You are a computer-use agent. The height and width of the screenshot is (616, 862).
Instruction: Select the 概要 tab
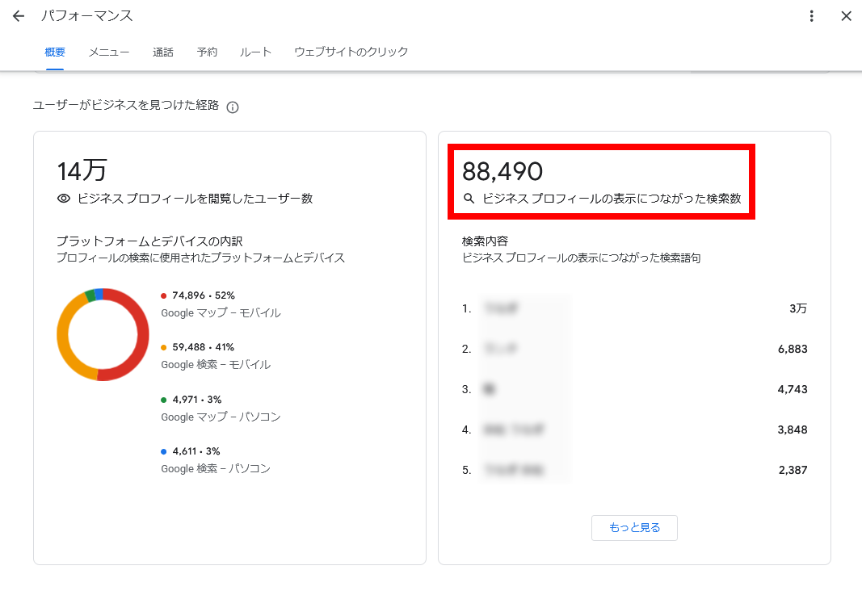(x=55, y=52)
